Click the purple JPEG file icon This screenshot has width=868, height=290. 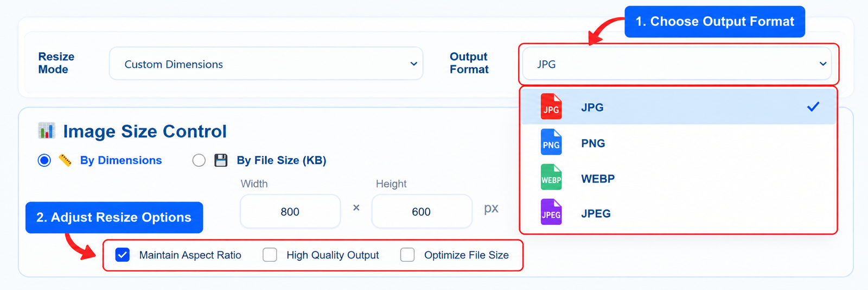[x=551, y=212]
